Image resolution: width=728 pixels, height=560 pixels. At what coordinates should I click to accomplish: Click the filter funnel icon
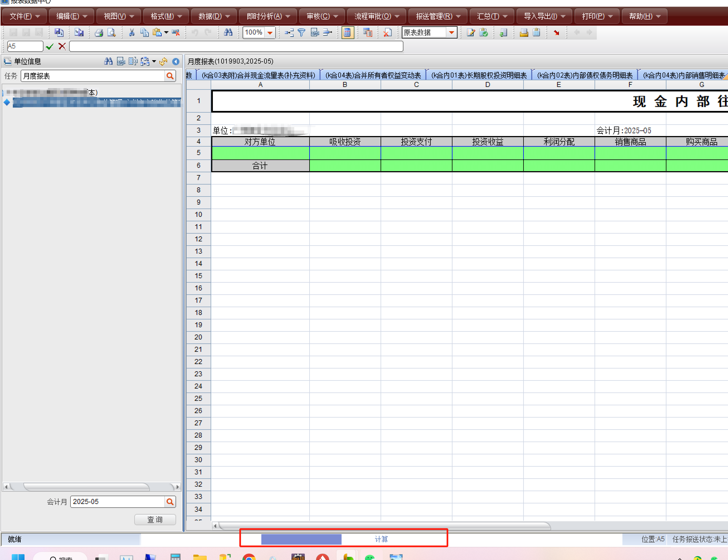[x=301, y=33]
